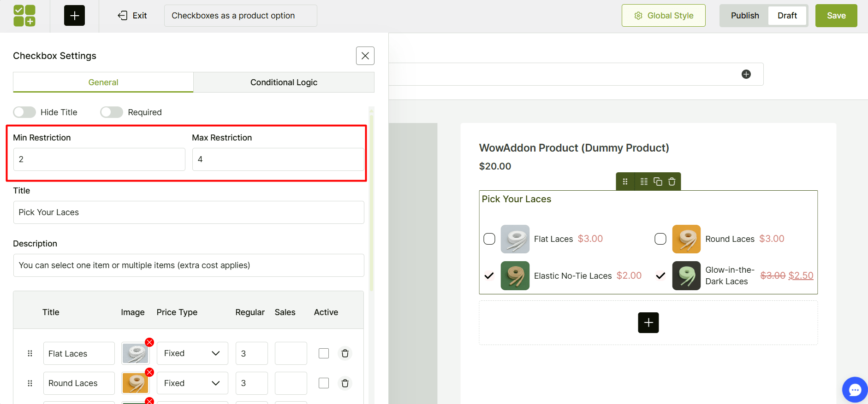Click drag handle of Round Laces row

30,383
